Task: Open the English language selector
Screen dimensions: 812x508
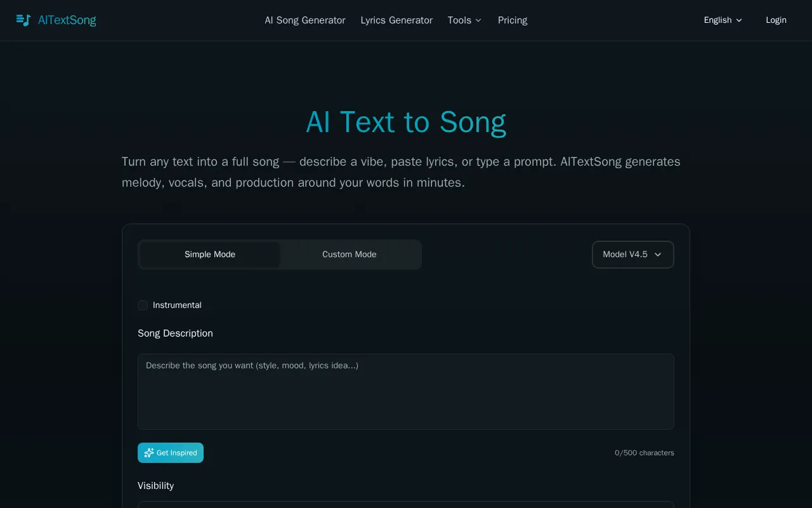Action: [x=723, y=20]
